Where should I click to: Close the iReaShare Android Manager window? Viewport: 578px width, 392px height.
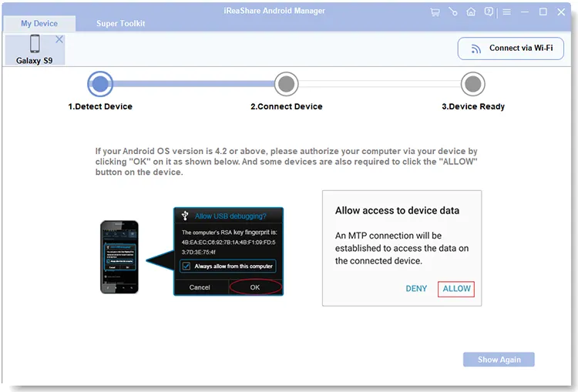coord(561,12)
